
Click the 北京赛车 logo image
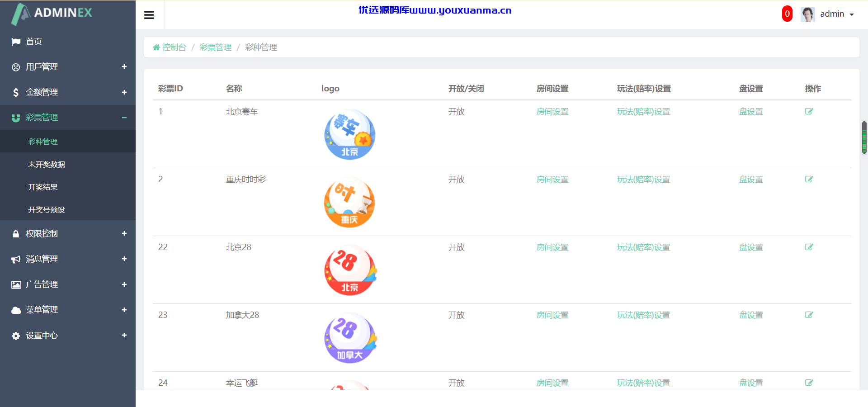[x=350, y=134]
